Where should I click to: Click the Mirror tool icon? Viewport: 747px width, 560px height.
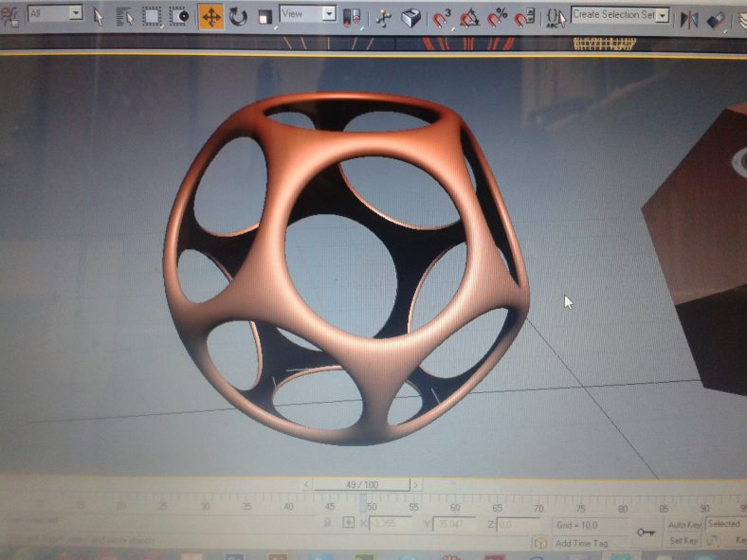pos(689,18)
